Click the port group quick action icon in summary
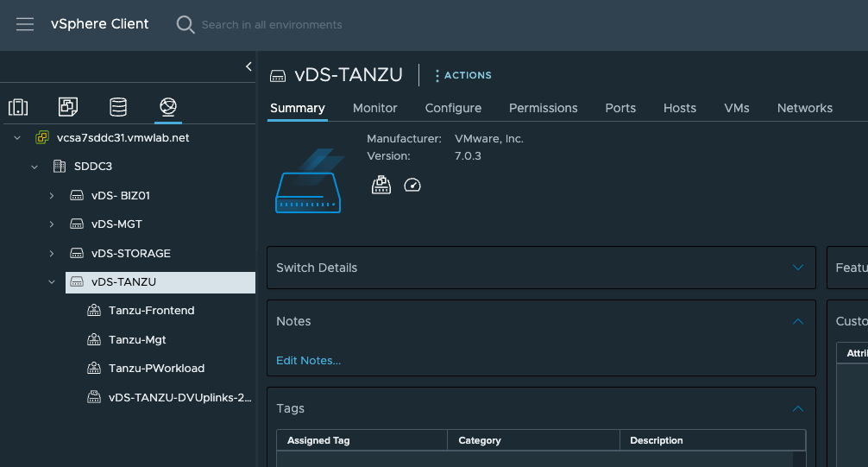The image size is (868, 467). point(381,185)
